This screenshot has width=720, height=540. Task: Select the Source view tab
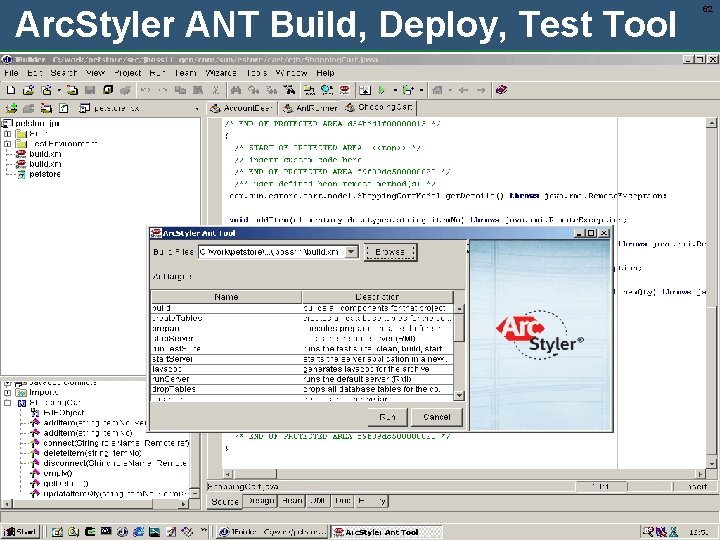point(225,501)
